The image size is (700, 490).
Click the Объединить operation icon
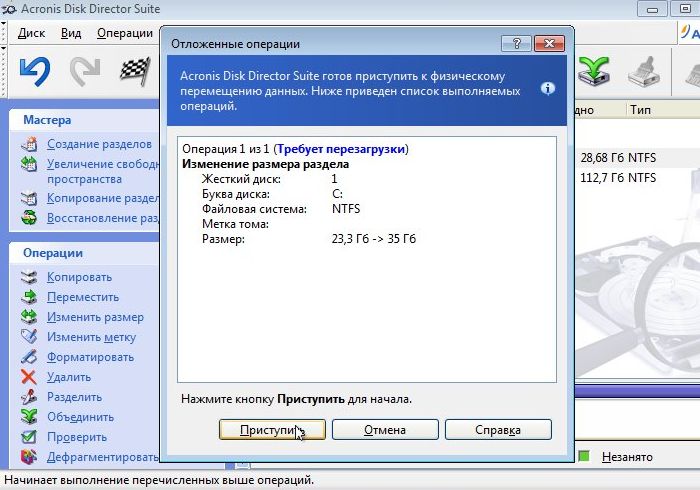[29, 416]
